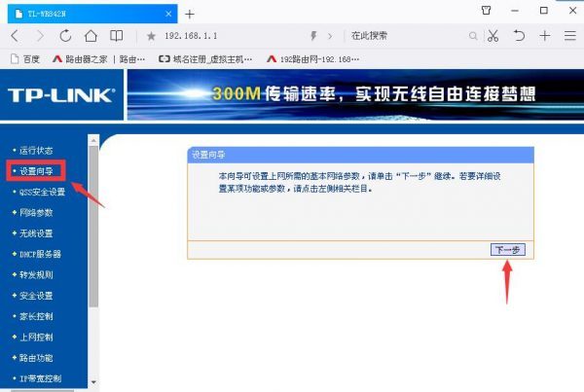Screen dimensions: 584x392
Task: Select 运行状态 in the sidebar
Action: pyautogui.click(x=35, y=150)
